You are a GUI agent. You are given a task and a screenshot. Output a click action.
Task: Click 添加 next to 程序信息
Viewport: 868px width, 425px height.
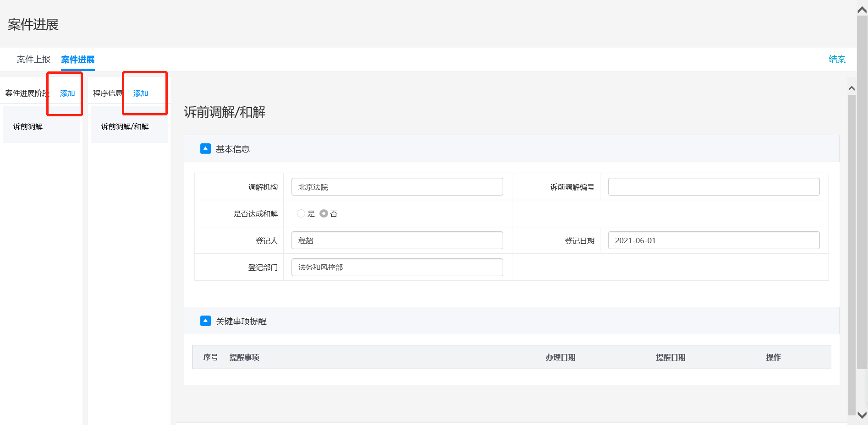(141, 93)
